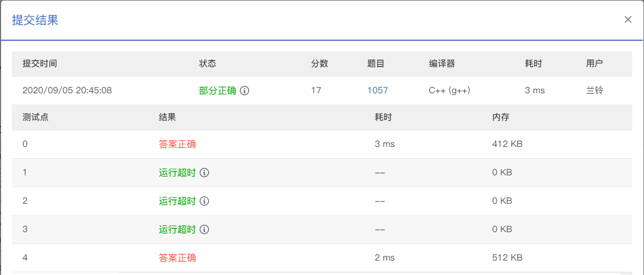Click the 内存 column header
The height and width of the screenshot is (275, 644).
pyautogui.click(x=501, y=117)
